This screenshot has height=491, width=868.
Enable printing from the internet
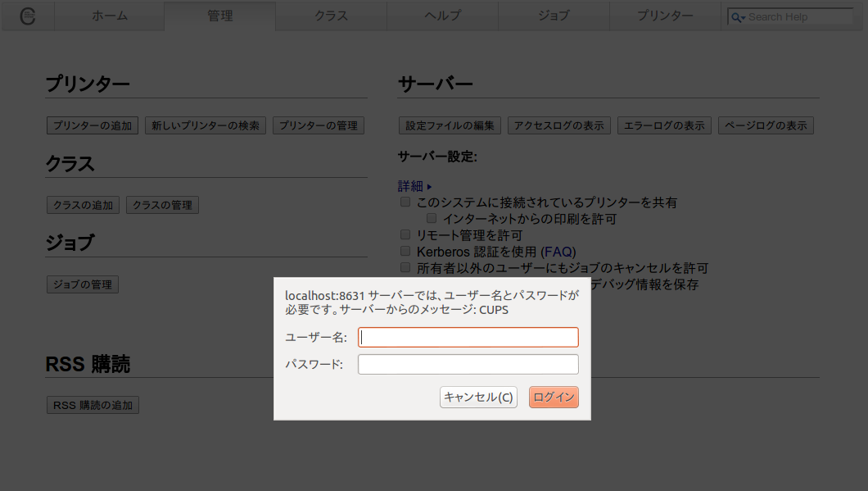click(x=432, y=217)
